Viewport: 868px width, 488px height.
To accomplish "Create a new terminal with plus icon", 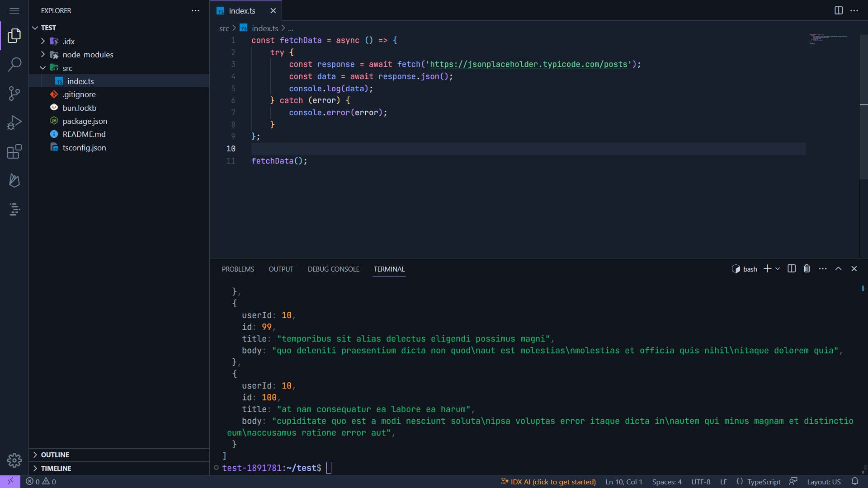I will [x=767, y=269].
